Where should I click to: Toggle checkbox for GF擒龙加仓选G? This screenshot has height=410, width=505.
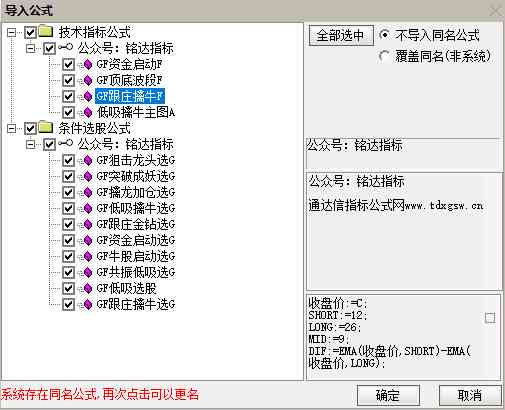coord(68,192)
